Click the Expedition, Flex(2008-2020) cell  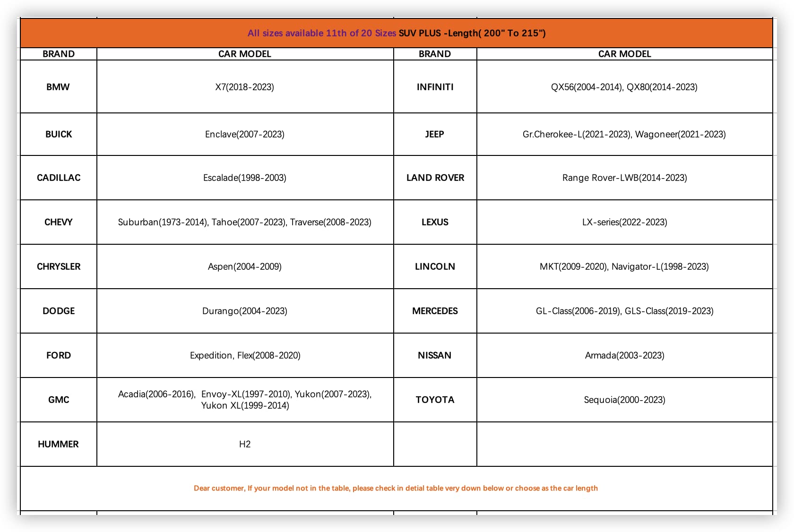tap(245, 355)
